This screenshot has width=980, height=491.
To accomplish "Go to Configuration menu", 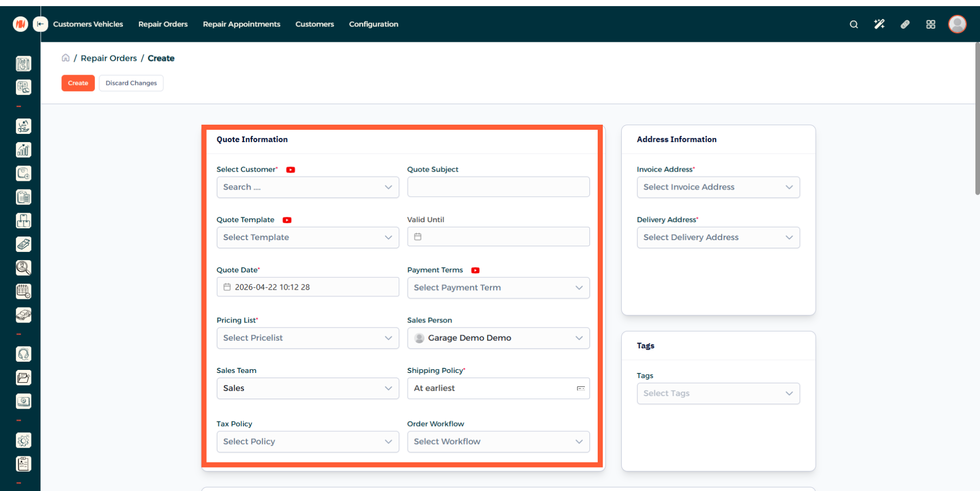I will [373, 24].
